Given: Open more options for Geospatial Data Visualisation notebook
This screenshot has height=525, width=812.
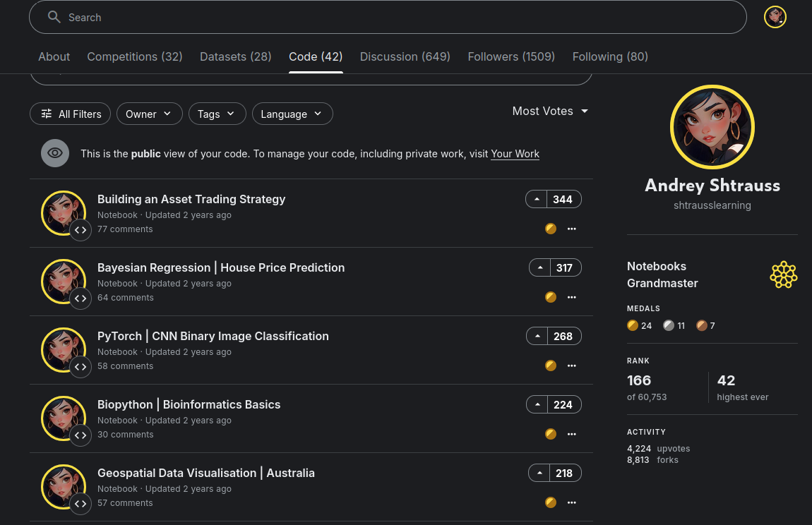Looking at the screenshot, I should pos(572,502).
